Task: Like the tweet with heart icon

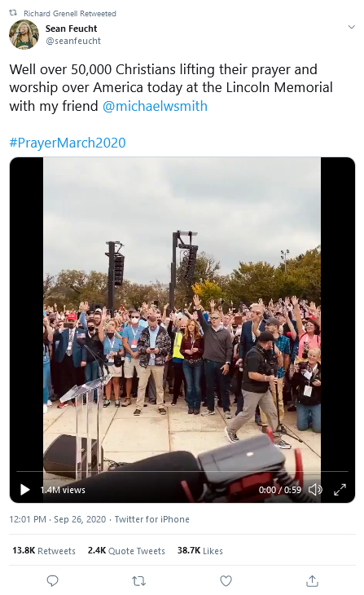Action: pyautogui.click(x=226, y=580)
